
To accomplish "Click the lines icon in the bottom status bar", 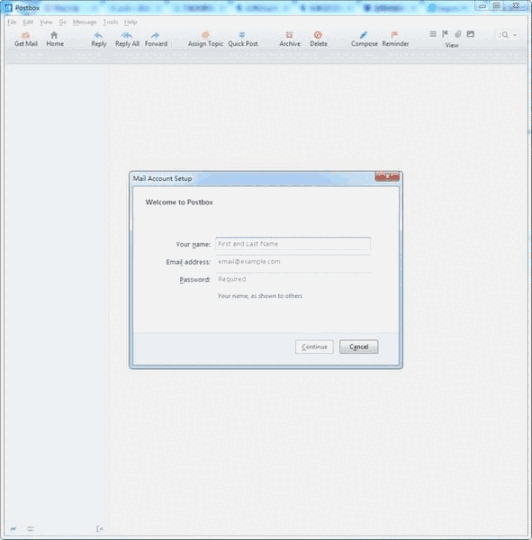I will [30, 529].
